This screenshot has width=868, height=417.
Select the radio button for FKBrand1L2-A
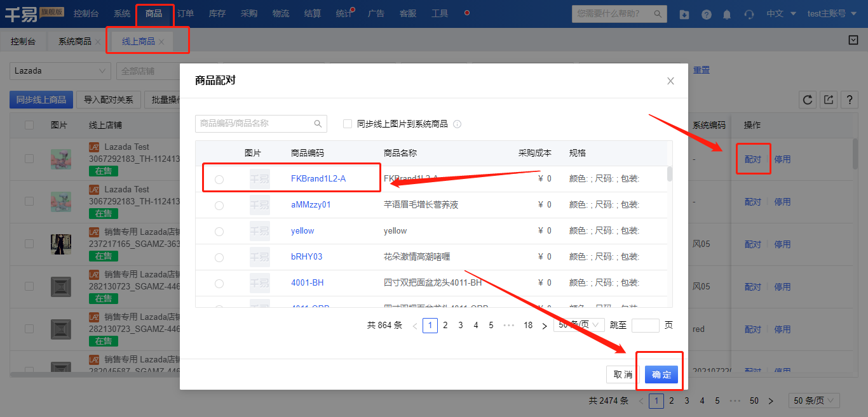point(219,180)
